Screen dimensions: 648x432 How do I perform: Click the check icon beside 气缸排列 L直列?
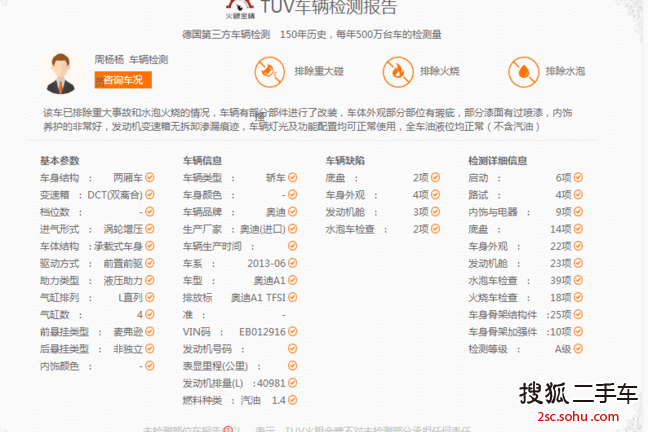pos(150,297)
